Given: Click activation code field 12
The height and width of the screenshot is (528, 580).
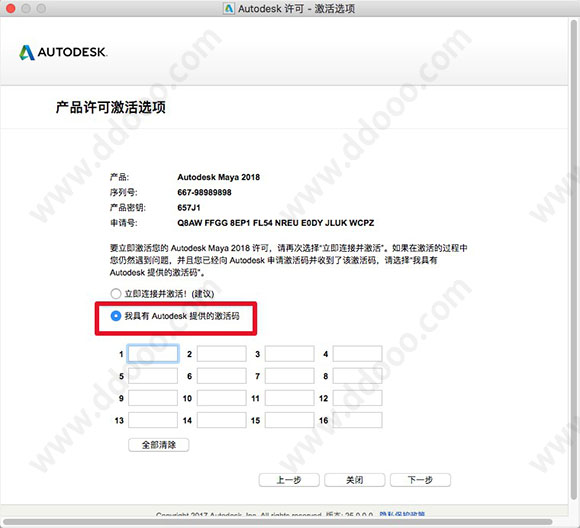Looking at the screenshot, I should tap(357, 398).
